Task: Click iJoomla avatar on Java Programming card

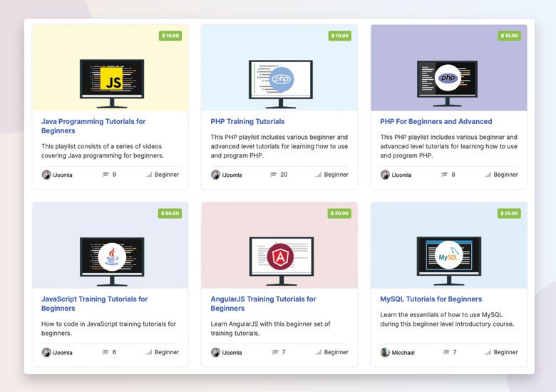Action: [x=46, y=175]
